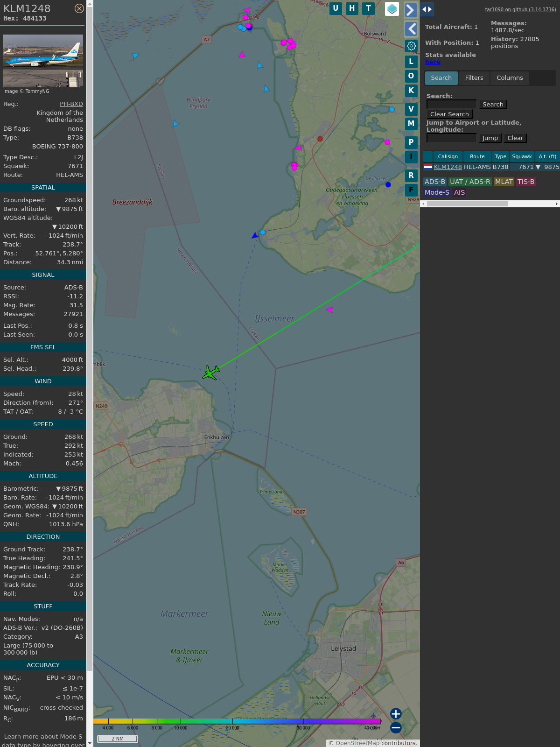560x747 pixels.
Task: Open the KLM aircraft photo
Action: pos(43,61)
